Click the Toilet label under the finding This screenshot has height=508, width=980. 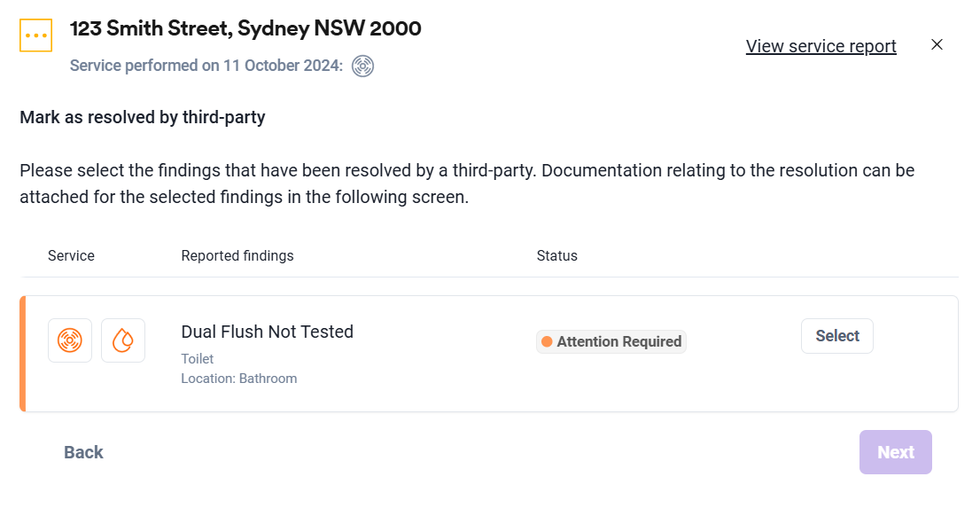pos(198,358)
